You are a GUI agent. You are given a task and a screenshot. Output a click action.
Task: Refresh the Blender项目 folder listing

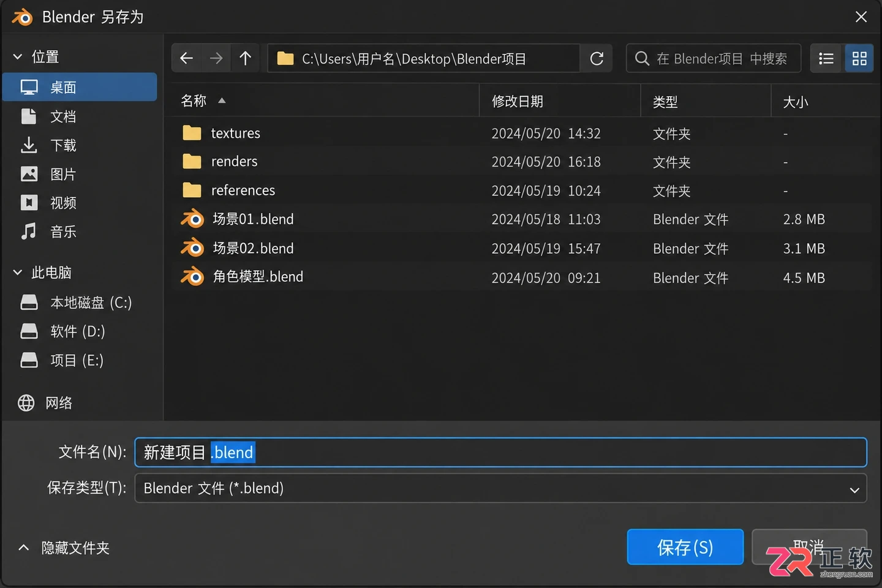(x=597, y=58)
